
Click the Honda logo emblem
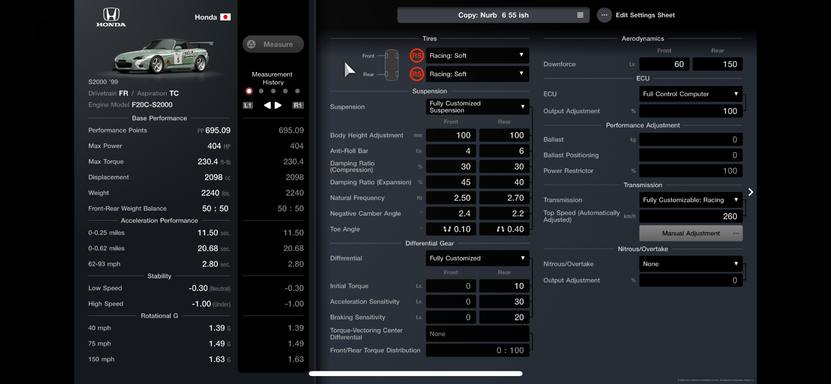[111, 17]
